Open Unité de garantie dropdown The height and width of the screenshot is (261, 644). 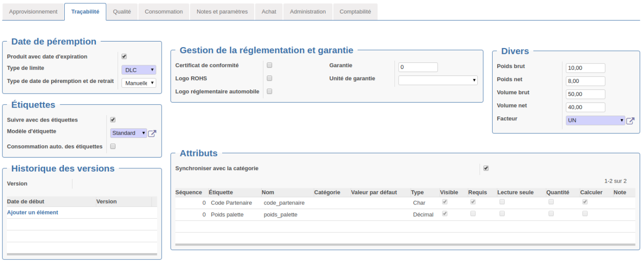438,80
